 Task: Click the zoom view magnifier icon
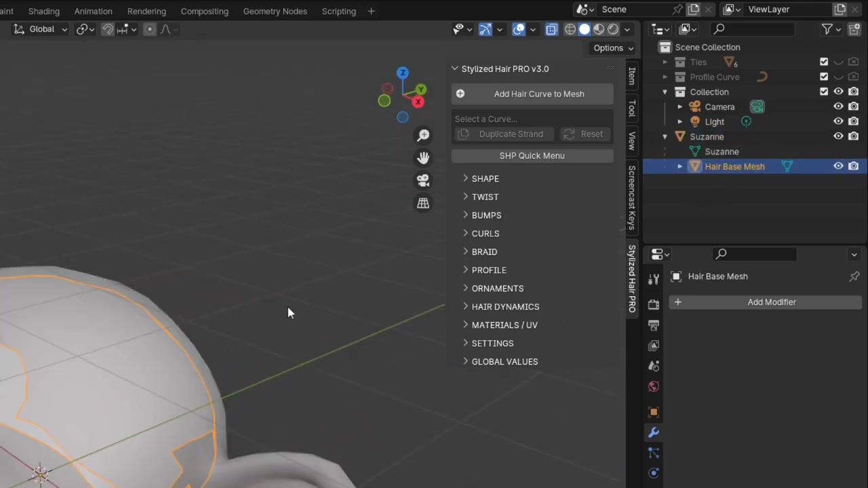point(423,136)
